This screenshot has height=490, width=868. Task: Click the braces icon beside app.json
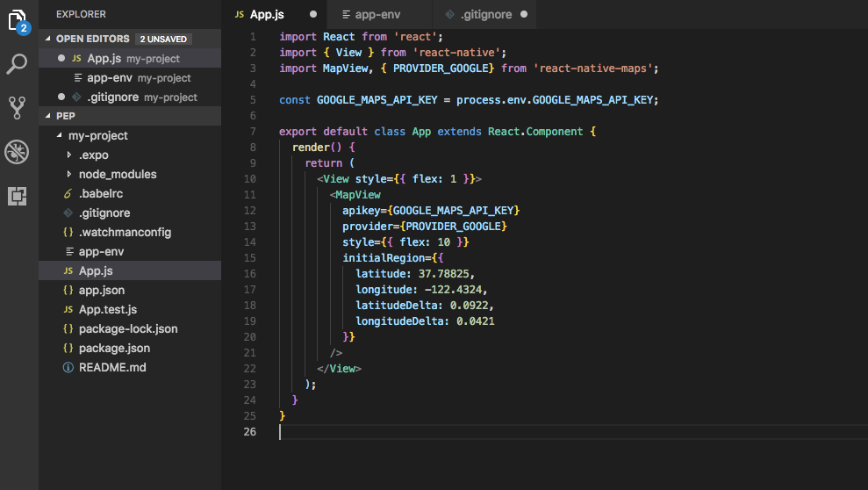pyautogui.click(x=68, y=290)
